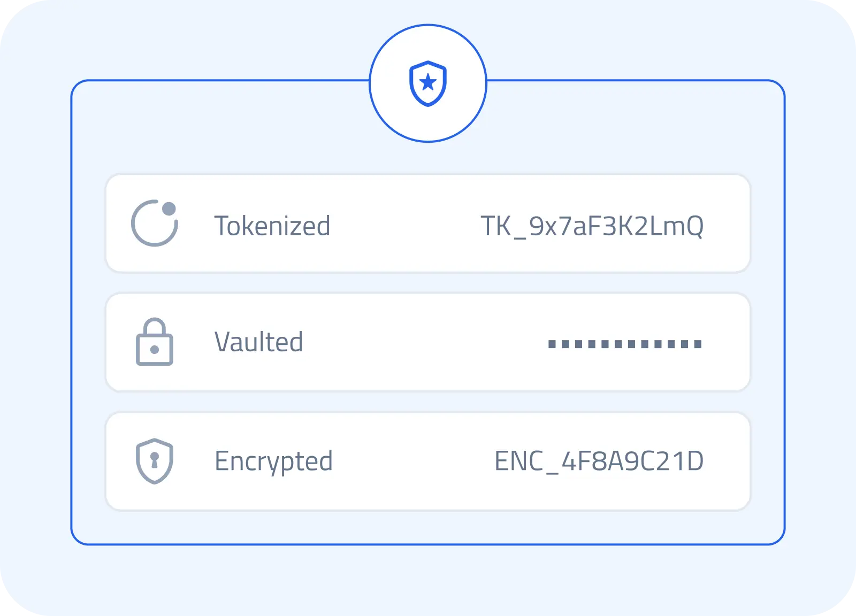Click the star inside the top shield
This screenshot has height=616, width=856.
(428, 83)
